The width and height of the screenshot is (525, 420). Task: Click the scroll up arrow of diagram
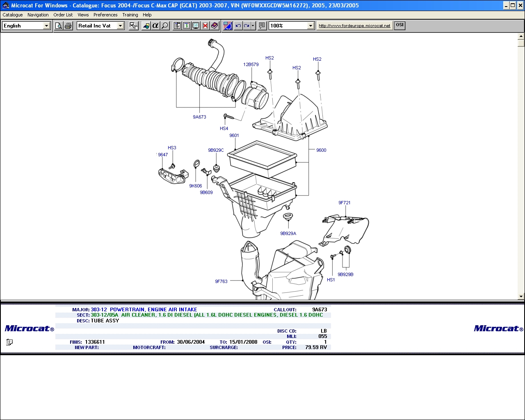tap(521, 37)
